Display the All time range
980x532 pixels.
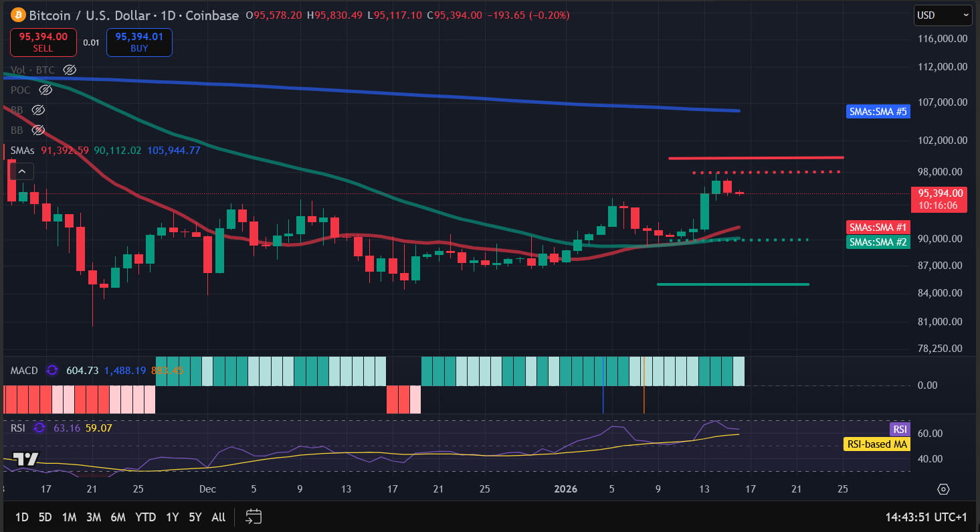click(218, 517)
